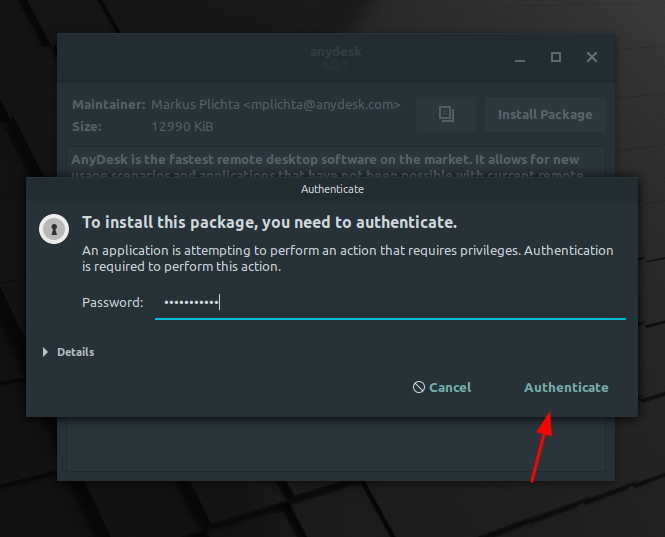Click the 'Password:' label
Viewport: 665px width, 537px height.
coord(113,303)
